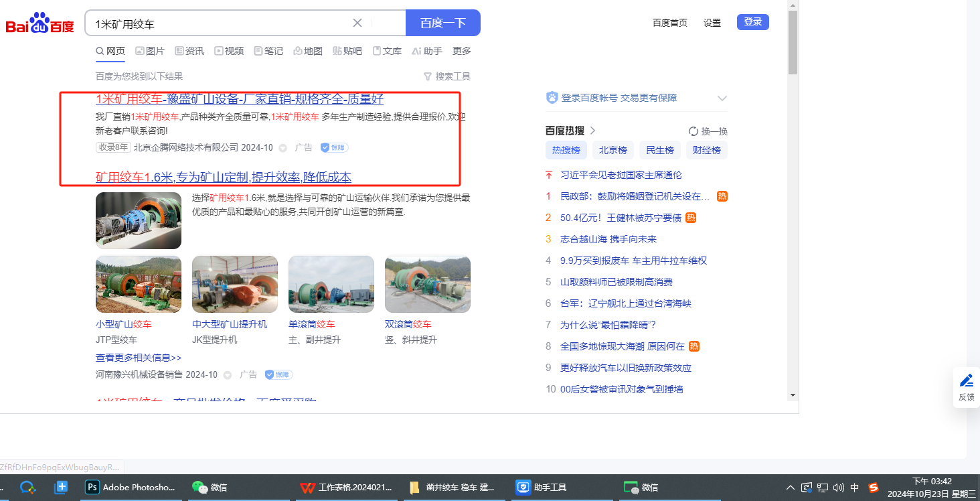Switch to the 视频 tab
This screenshot has height=501, width=980.
coord(229,51)
